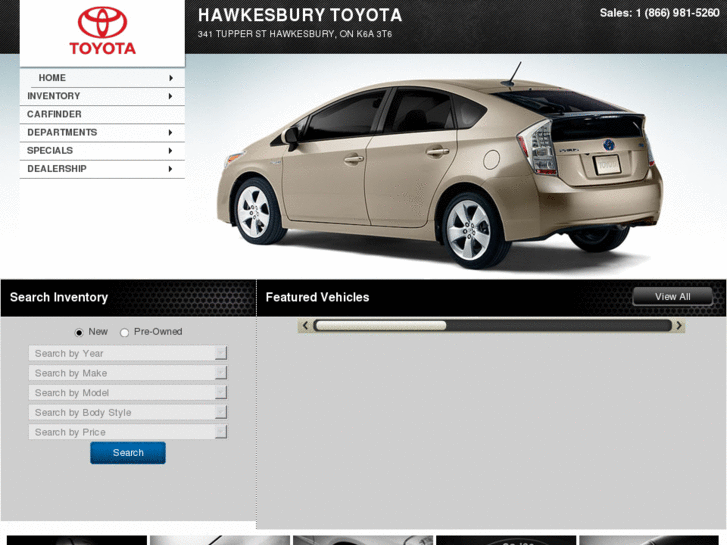
Task: Click the Toyota logo
Action: [x=102, y=31]
